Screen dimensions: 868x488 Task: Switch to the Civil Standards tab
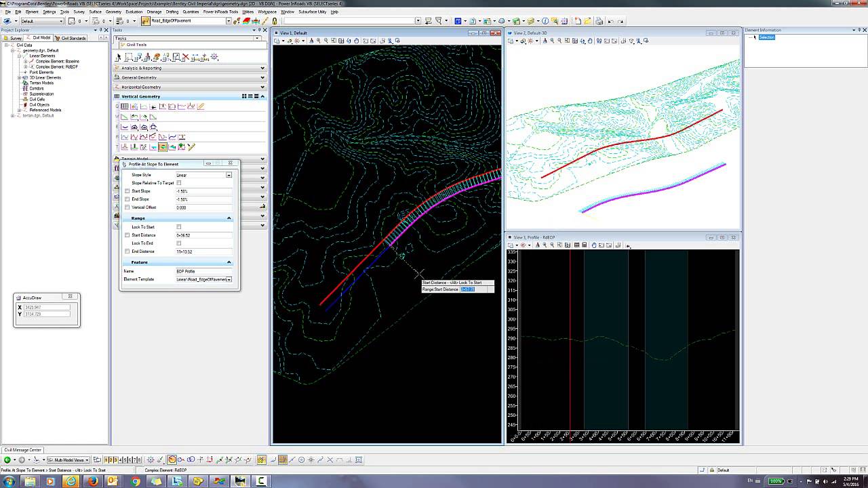[72, 38]
